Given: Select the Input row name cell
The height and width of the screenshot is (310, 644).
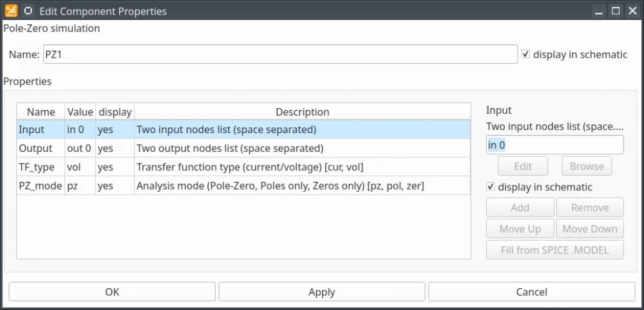Looking at the screenshot, I should point(41,129).
